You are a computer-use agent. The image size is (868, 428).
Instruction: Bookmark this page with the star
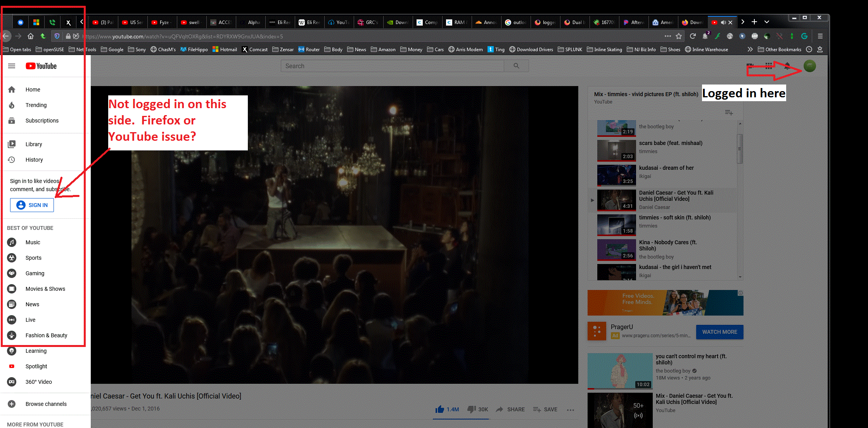pos(679,36)
